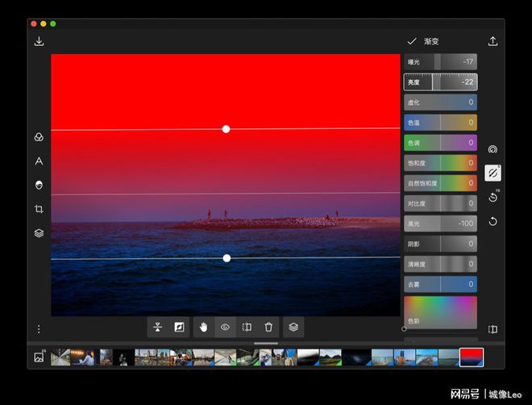532x405 pixels.
Task: Click the before/after compare icon at bottom right
Action: coord(493,329)
